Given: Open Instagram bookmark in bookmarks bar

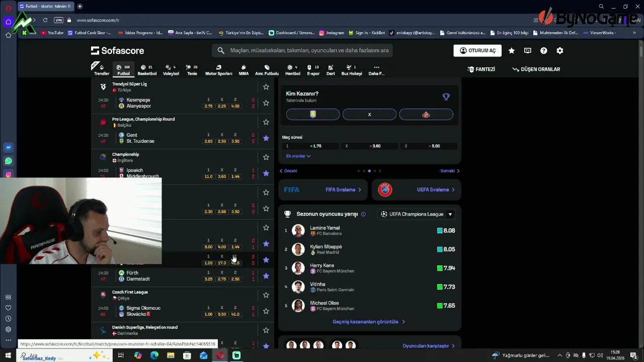Looking at the screenshot, I should (332, 33).
